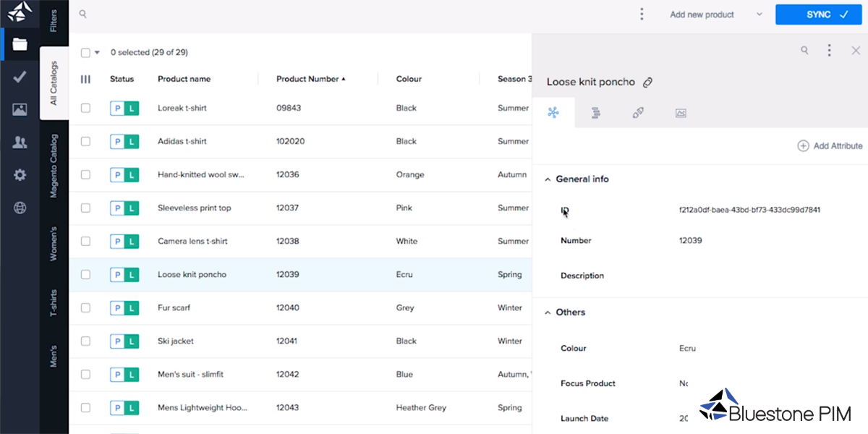This screenshot has height=434, width=868.
Task: Switch to the Magento Catalog tab
Action: (54, 166)
